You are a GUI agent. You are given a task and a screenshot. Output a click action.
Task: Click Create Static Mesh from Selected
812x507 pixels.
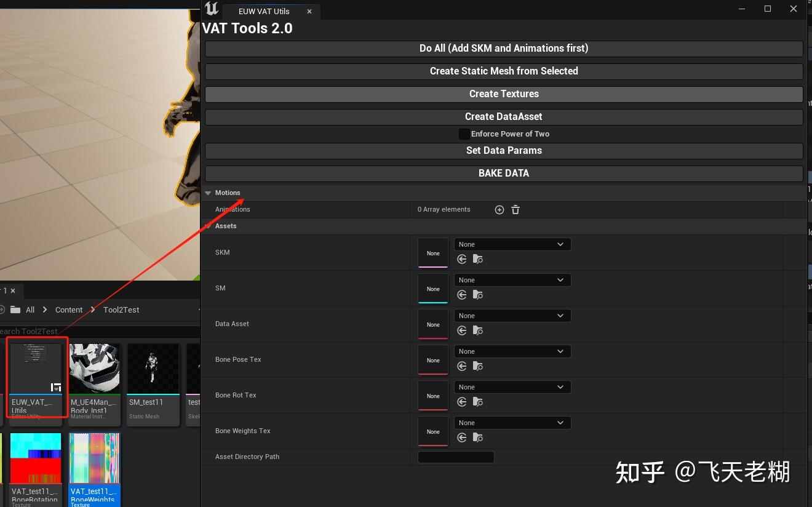[504, 71]
